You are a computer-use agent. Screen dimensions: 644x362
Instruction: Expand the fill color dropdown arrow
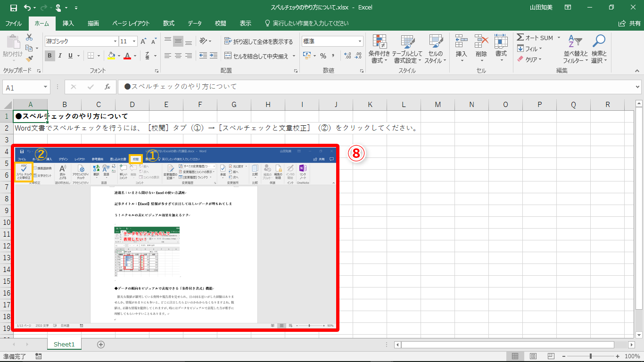click(x=119, y=56)
